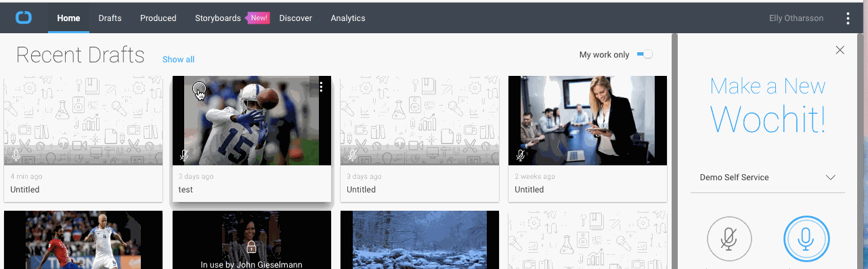The width and height of the screenshot is (868, 269).
Task: Choose the muted microphone no-voiceover option
Action: (x=729, y=239)
